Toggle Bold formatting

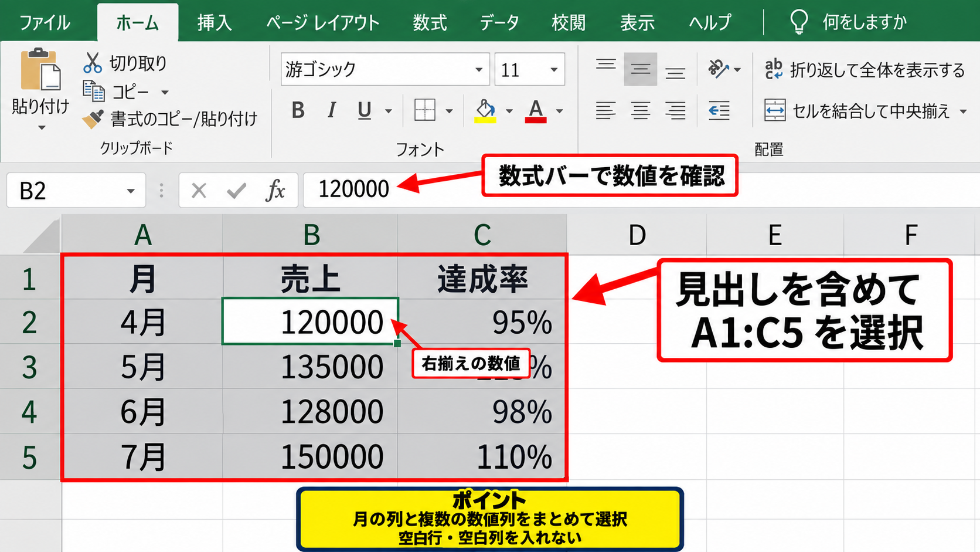pos(298,110)
